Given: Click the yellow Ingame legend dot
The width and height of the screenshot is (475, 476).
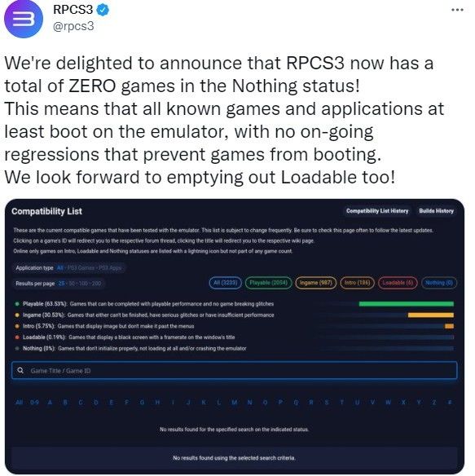Looking at the screenshot, I should click(17, 315).
